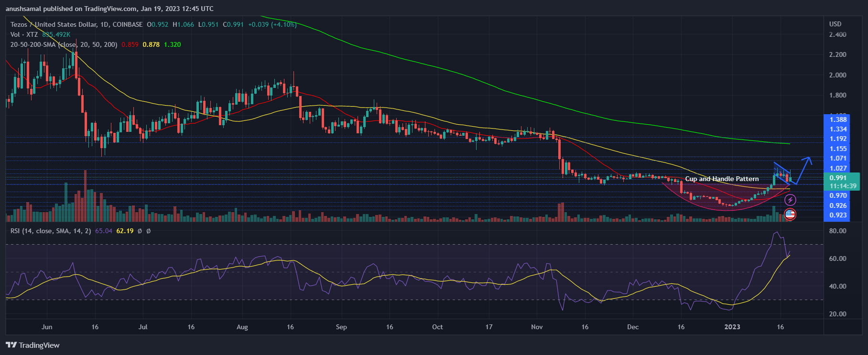Click the green 1.320 SMA 200 value
This screenshot has height=355, width=868.
coord(172,44)
